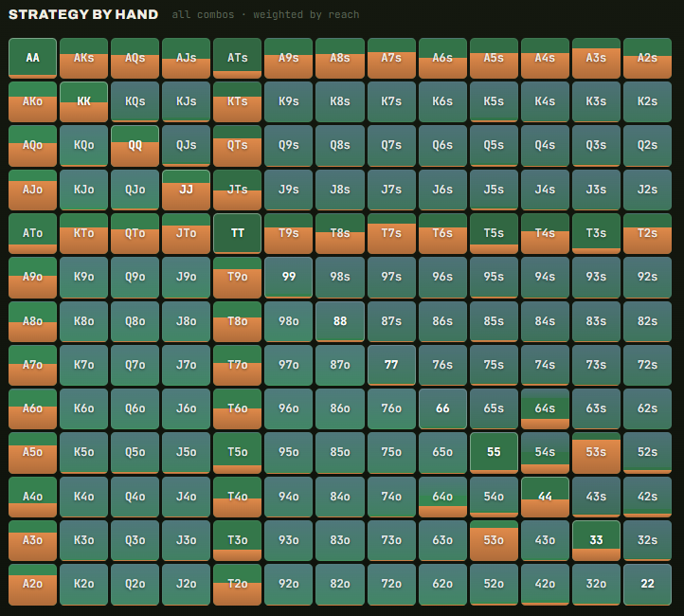
Task: Select the T5s hand cell
Action: click(x=494, y=233)
